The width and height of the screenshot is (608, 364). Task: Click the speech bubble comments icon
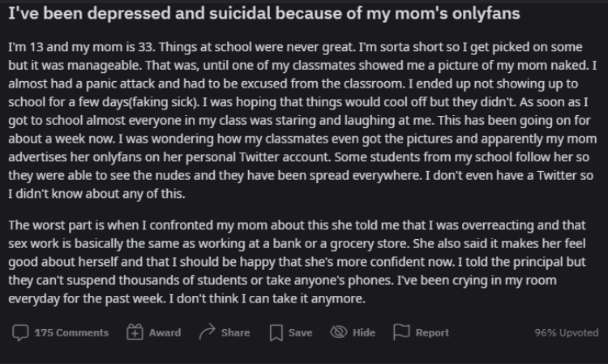pyautogui.click(x=20, y=332)
